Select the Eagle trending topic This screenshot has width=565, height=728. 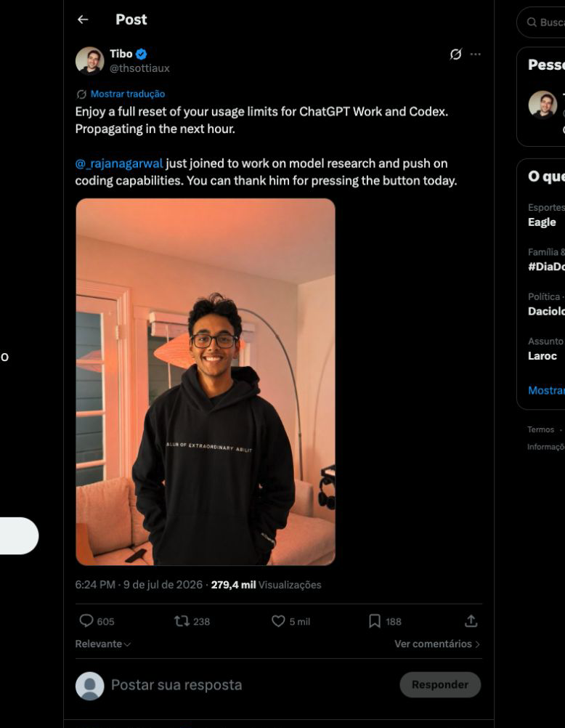(542, 222)
